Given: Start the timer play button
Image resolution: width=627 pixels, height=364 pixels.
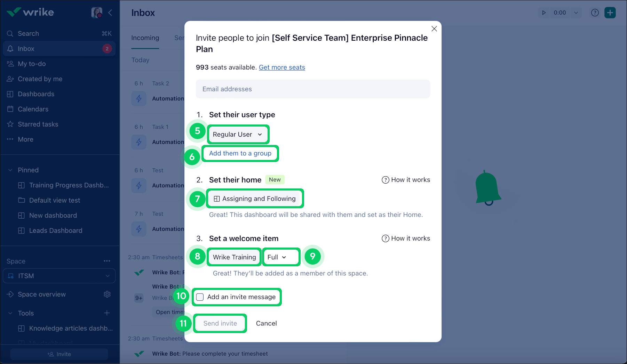Looking at the screenshot, I should click(x=544, y=13).
